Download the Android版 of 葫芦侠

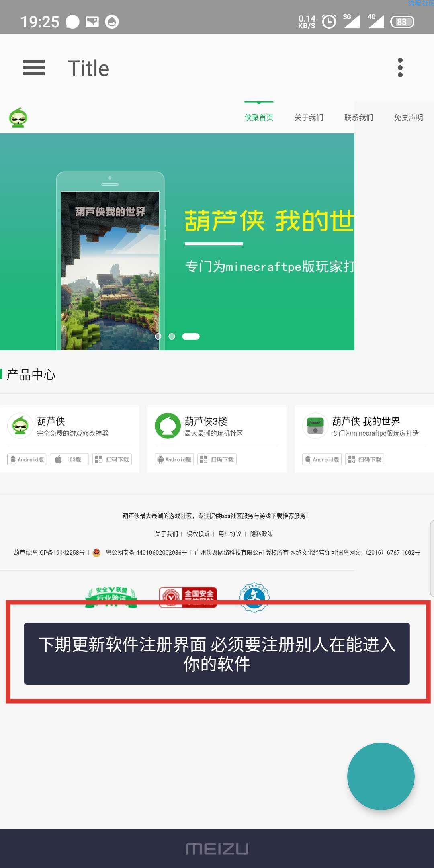pyautogui.click(x=27, y=459)
